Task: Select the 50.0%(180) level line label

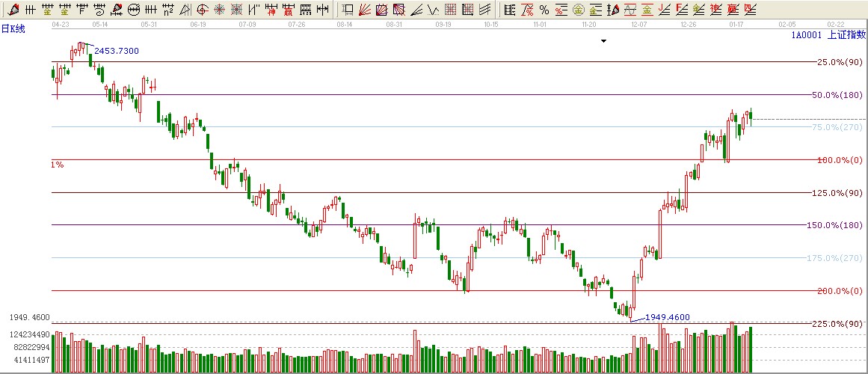Action: click(x=837, y=95)
